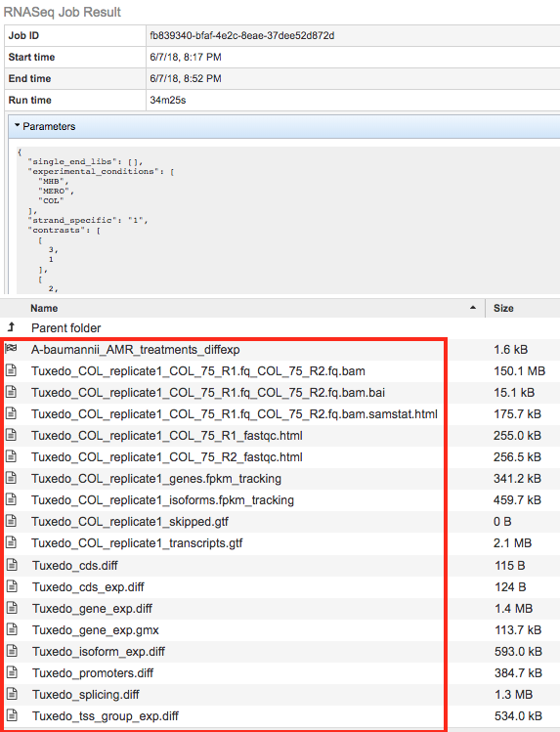Click file icon for transcripts.gtf

click(x=11, y=542)
